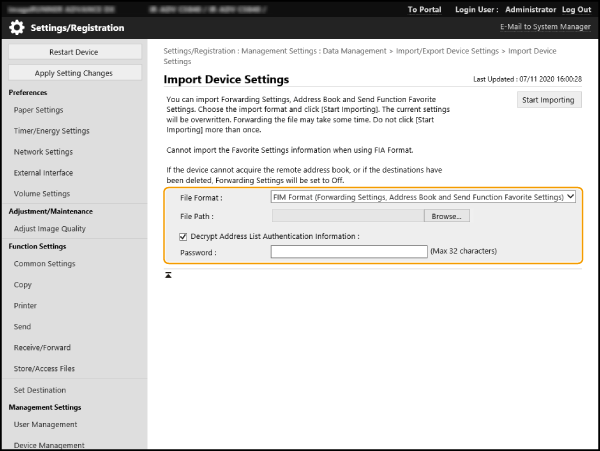
Task: Open Receive/Forward function settings
Action: pyautogui.click(x=44, y=348)
